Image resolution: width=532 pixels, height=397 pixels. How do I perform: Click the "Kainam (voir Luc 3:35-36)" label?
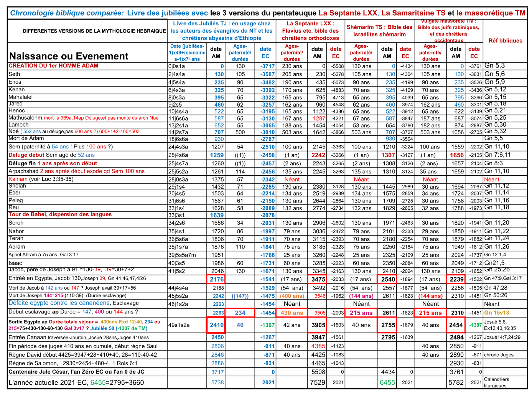[x=41, y=179]
